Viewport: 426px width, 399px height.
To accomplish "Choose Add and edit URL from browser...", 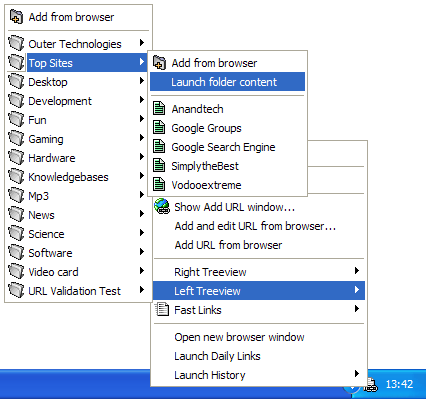I will click(259, 226).
